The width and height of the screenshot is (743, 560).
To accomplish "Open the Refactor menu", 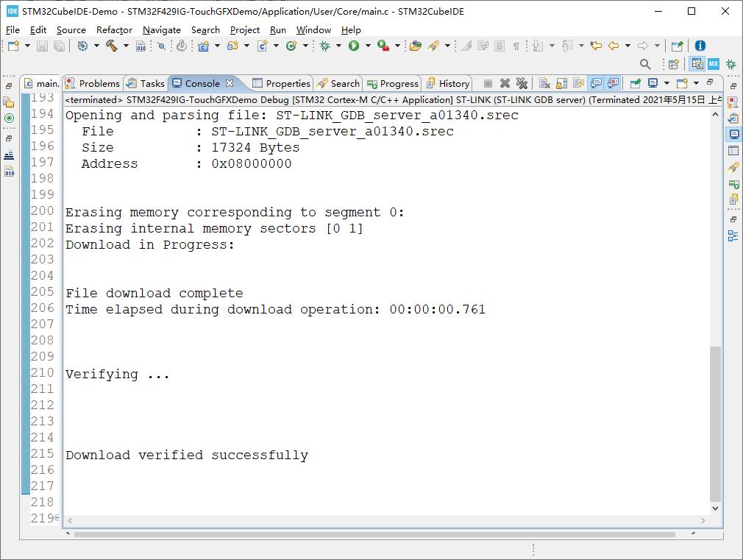I will pyautogui.click(x=114, y=30).
